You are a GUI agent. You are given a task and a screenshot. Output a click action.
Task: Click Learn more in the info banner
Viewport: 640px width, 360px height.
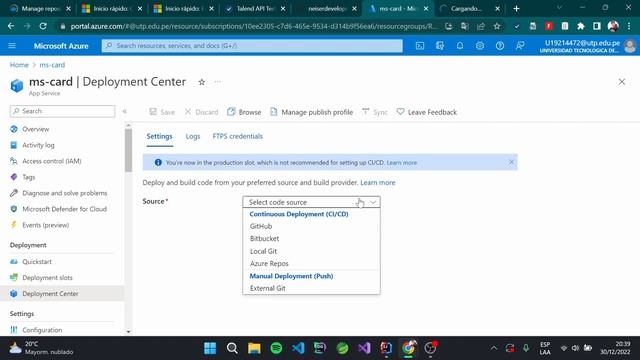pyautogui.click(x=402, y=162)
